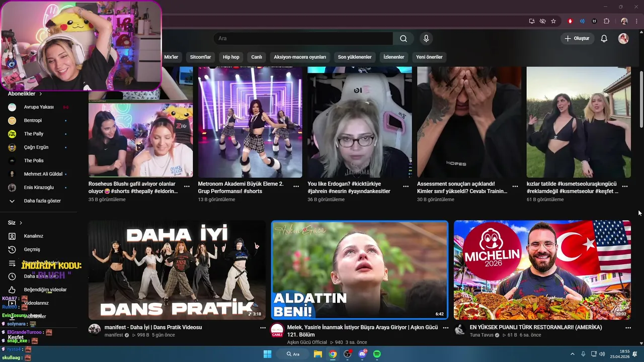The height and width of the screenshot is (362, 644).
Task: Open ALDATTIN BENİ video thumbnail
Action: coord(360,270)
